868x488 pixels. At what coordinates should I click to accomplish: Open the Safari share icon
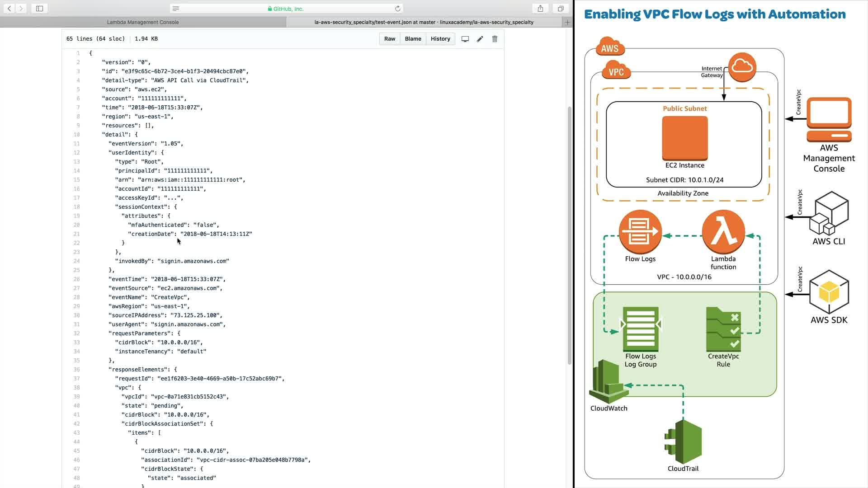(540, 9)
